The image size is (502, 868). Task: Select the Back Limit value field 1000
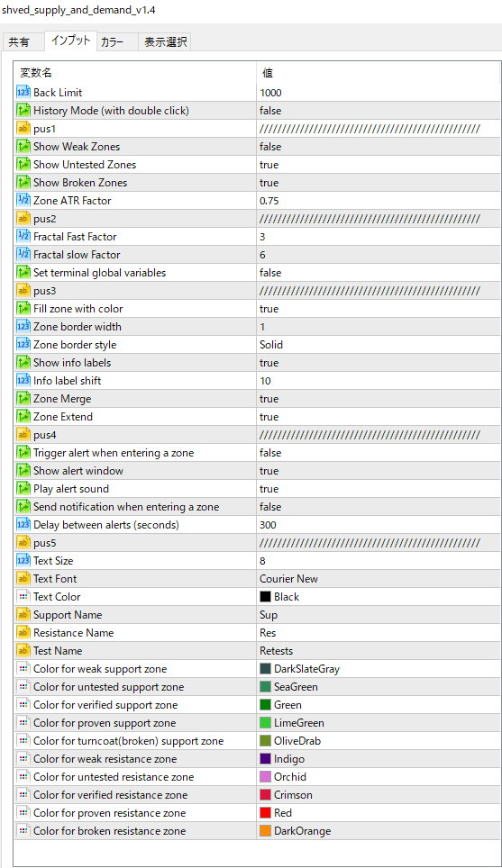point(379,93)
